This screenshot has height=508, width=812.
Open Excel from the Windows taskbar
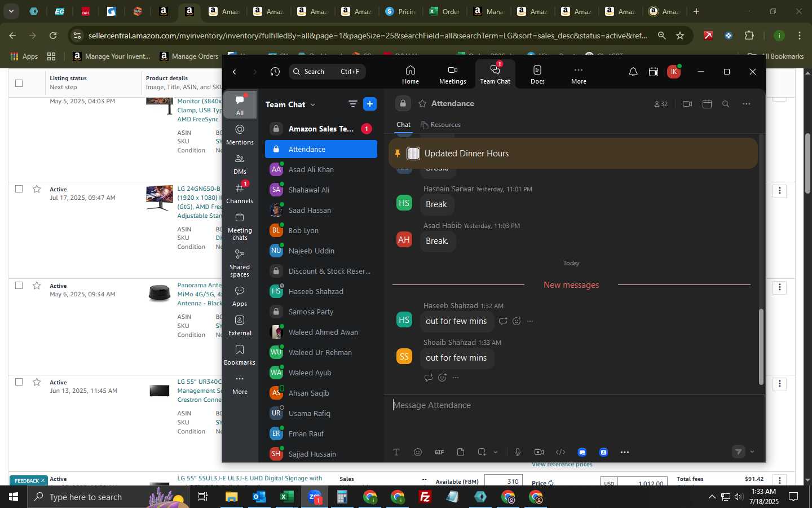coord(286,497)
